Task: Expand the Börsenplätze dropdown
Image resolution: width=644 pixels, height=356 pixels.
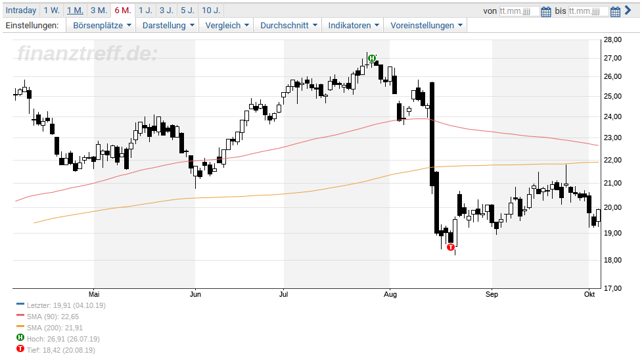Action: pyautogui.click(x=102, y=25)
